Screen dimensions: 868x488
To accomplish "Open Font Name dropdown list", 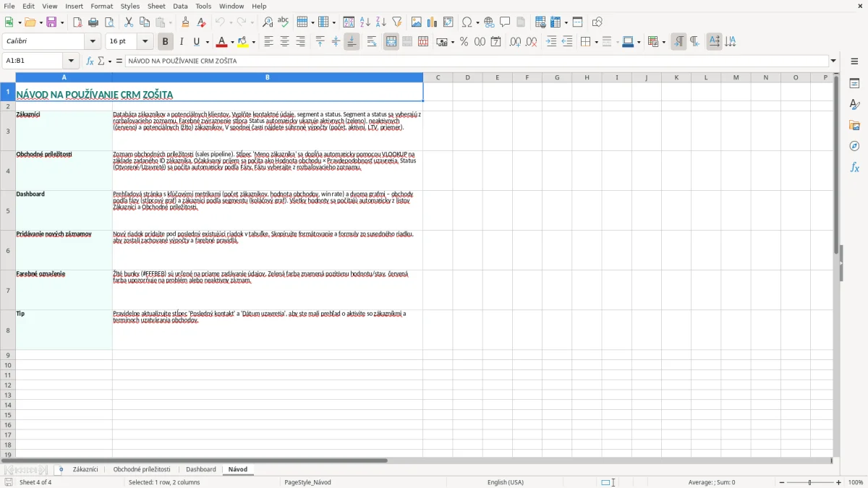I will 93,42.
